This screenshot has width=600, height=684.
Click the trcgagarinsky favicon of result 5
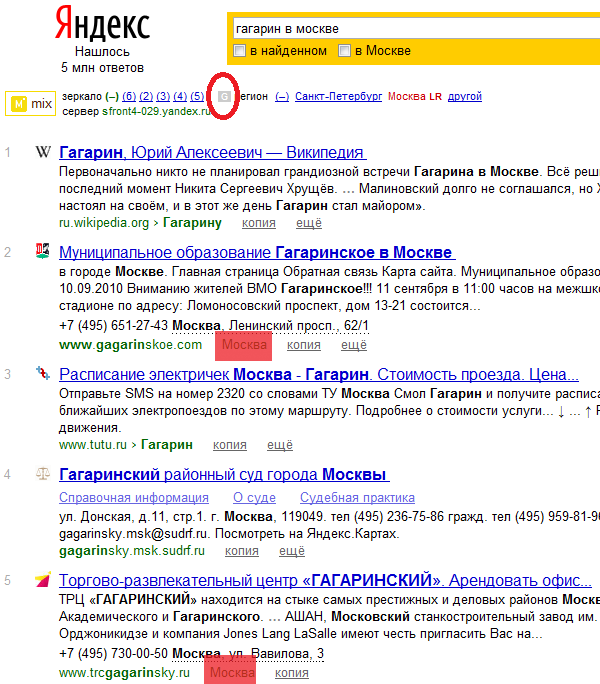pos(43,579)
